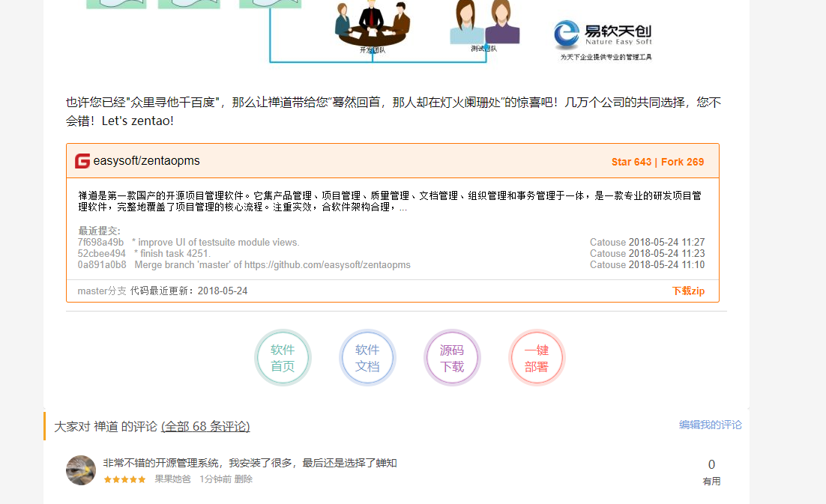826x504 pixels.
Task: Go to 源码下载 circle button
Action: (x=452, y=358)
